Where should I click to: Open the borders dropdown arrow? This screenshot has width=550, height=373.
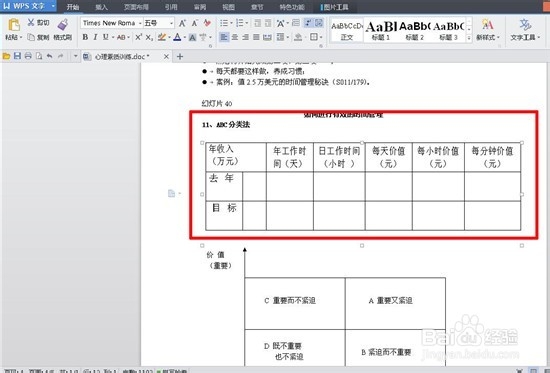[x=321, y=37]
